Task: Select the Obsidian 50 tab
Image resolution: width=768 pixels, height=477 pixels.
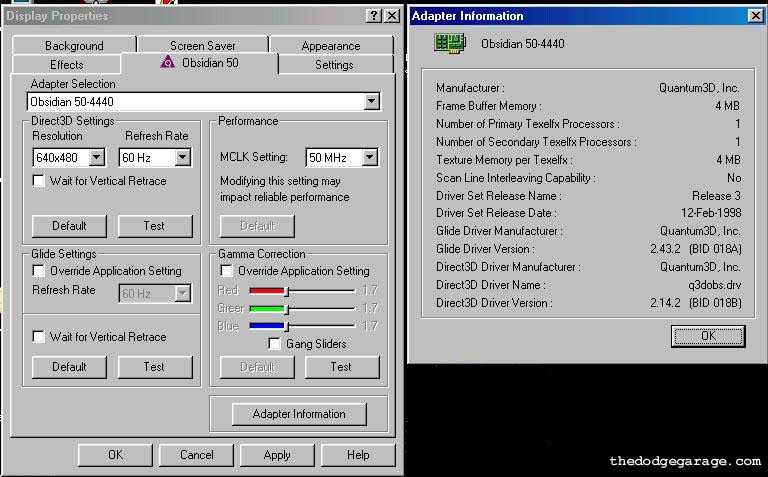Action: click(200, 63)
